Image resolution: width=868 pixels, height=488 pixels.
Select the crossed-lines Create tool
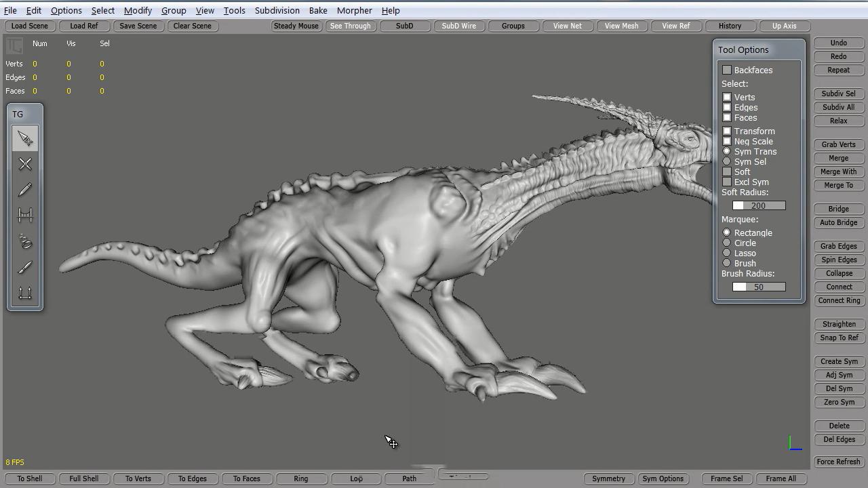[25, 164]
